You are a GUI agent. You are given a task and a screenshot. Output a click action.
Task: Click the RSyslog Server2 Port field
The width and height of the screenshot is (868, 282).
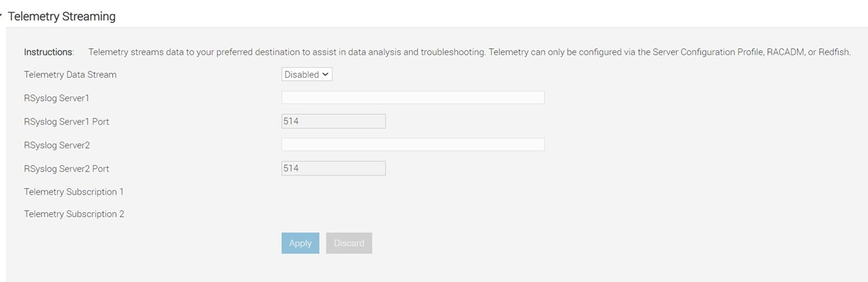point(333,168)
